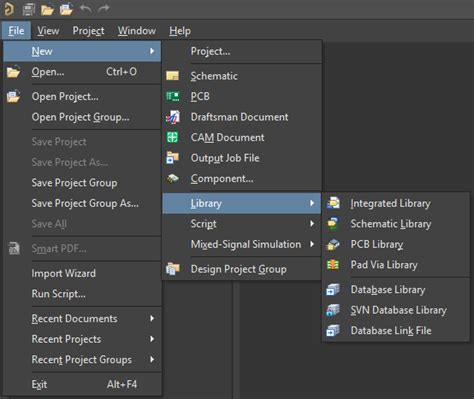This screenshot has height=399, width=474.
Task: Choose Open Project... entry
Action: point(82,96)
